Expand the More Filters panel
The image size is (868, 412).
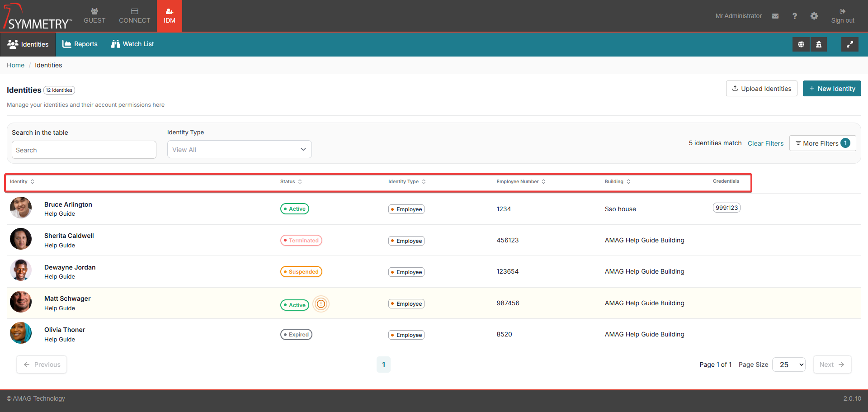pos(822,143)
